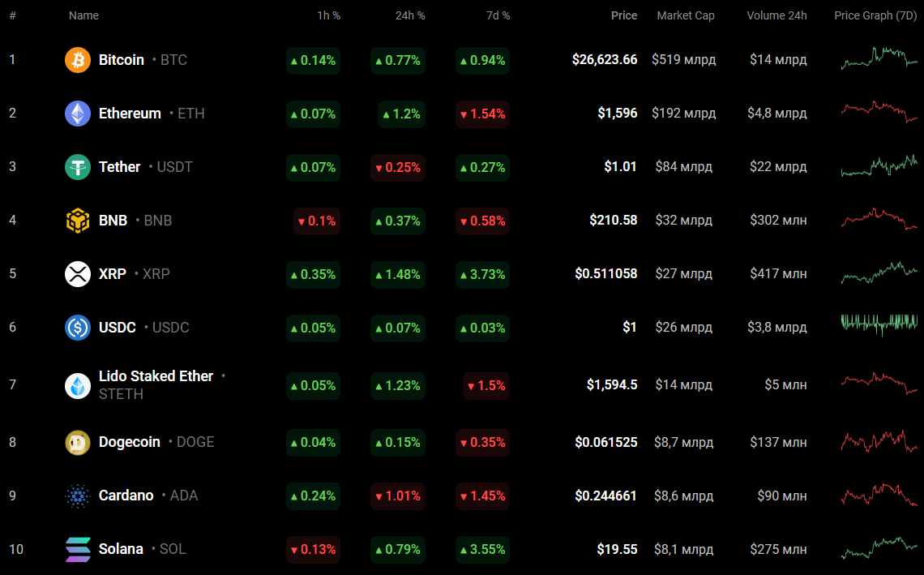This screenshot has width=924, height=575.
Task: Open the Cardano name link
Action: pos(126,496)
